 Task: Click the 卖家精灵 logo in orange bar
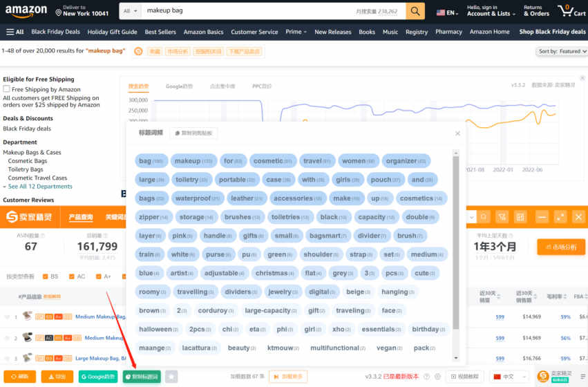[29, 217]
